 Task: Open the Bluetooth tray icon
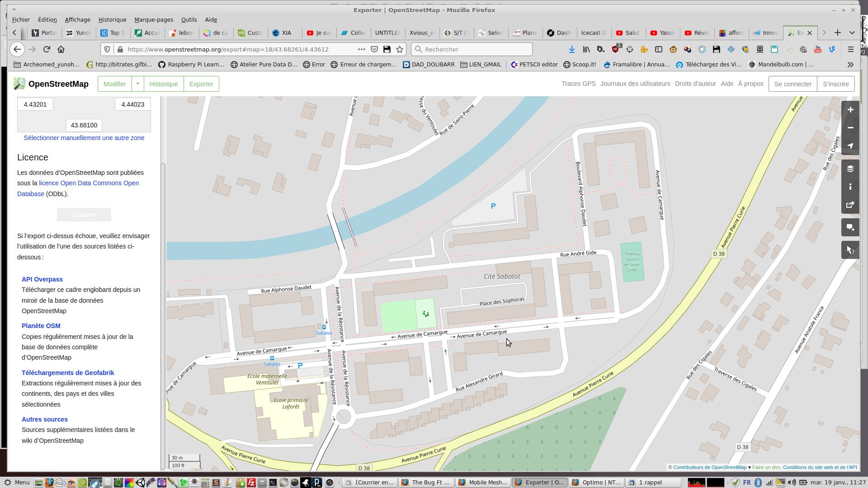[x=758, y=483]
